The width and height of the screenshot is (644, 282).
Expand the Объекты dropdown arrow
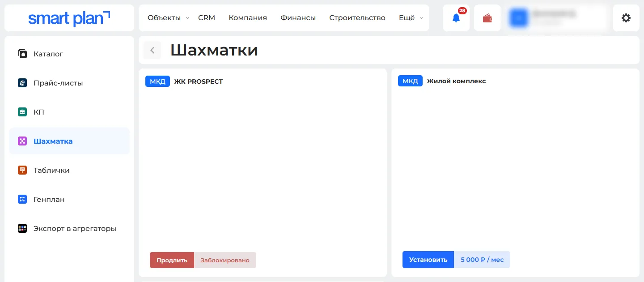[187, 18]
